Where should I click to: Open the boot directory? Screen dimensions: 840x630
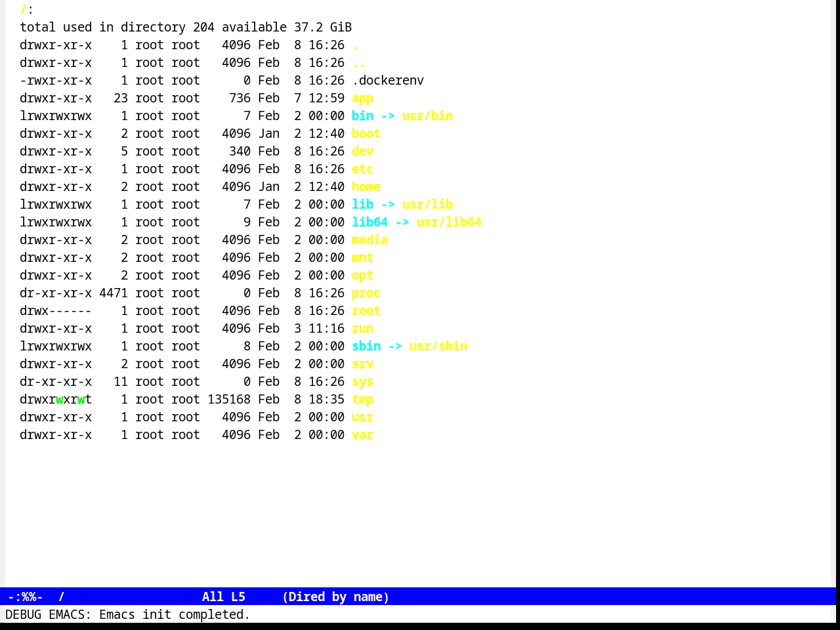tap(366, 134)
